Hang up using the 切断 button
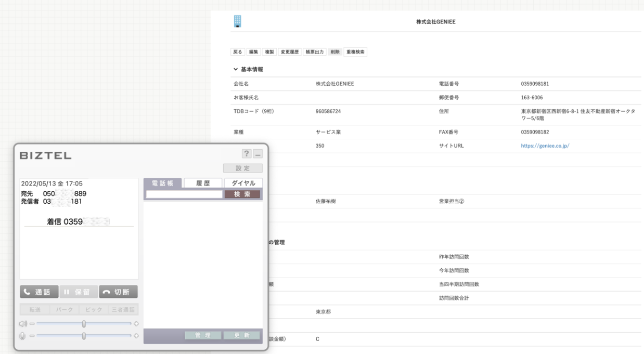The image size is (644, 354). [x=118, y=292]
